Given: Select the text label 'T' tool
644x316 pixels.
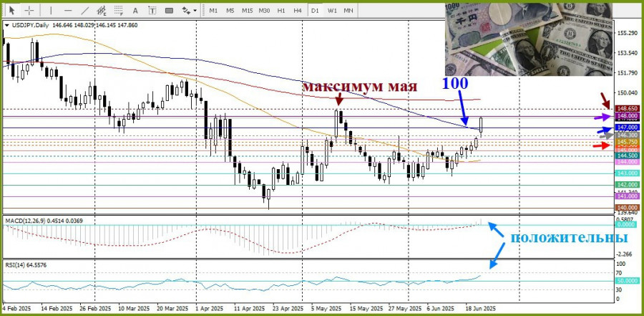Looking at the screenshot, I should click(x=152, y=10).
